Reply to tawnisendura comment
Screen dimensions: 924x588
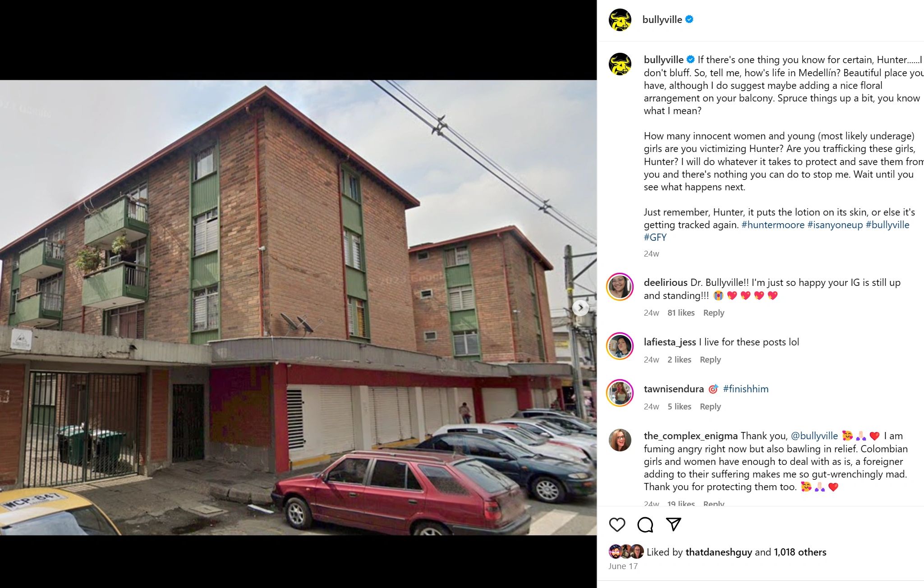tap(710, 406)
